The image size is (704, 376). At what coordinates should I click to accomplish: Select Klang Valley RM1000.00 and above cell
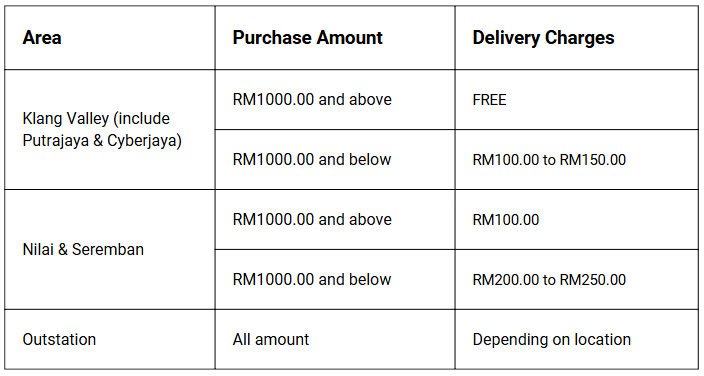(x=335, y=99)
